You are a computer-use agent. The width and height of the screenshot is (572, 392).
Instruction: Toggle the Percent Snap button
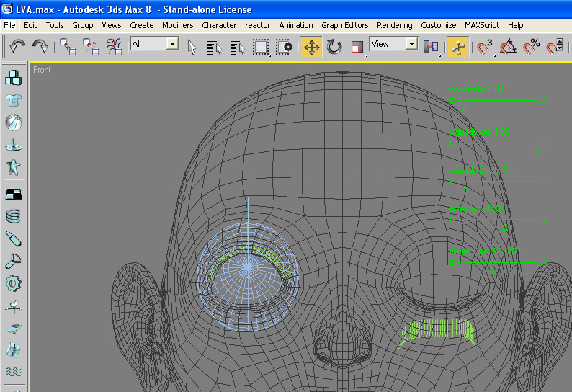532,47
